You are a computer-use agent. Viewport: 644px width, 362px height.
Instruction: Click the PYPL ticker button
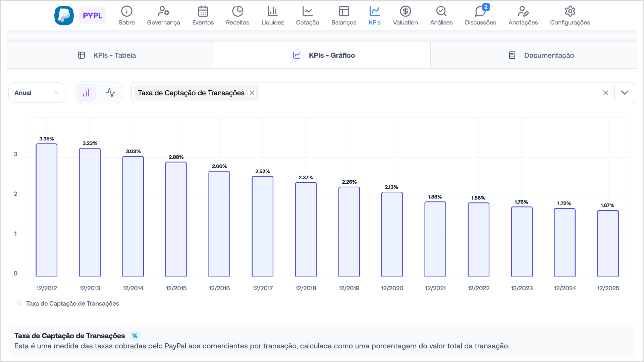coord(93,16)
